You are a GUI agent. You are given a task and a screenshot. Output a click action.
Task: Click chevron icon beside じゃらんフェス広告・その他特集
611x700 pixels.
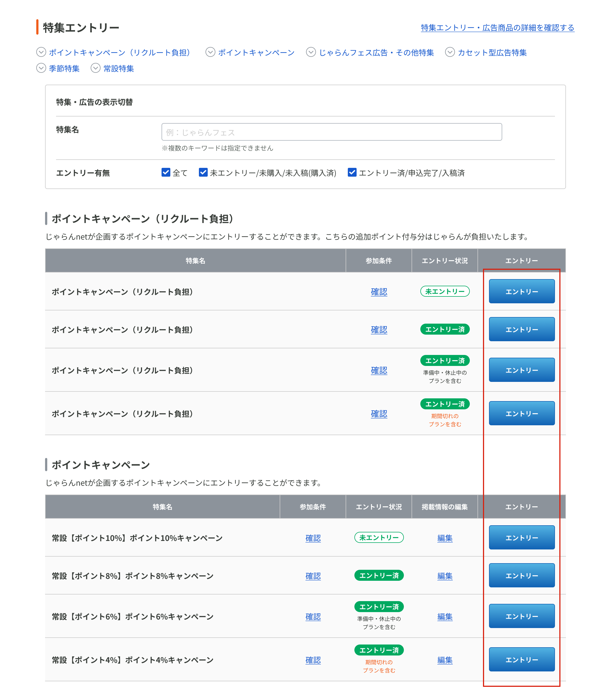click(x=311, y=52)
